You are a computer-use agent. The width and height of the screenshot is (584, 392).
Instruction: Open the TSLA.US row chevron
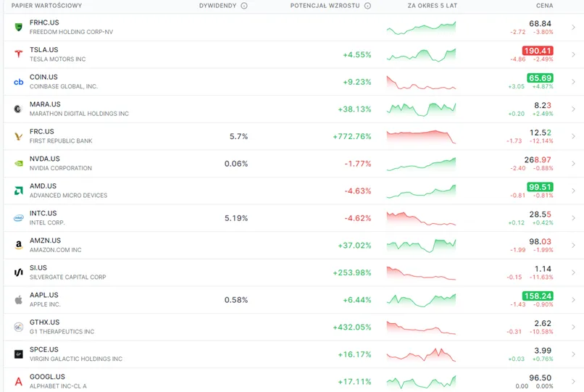click(573, 54)
